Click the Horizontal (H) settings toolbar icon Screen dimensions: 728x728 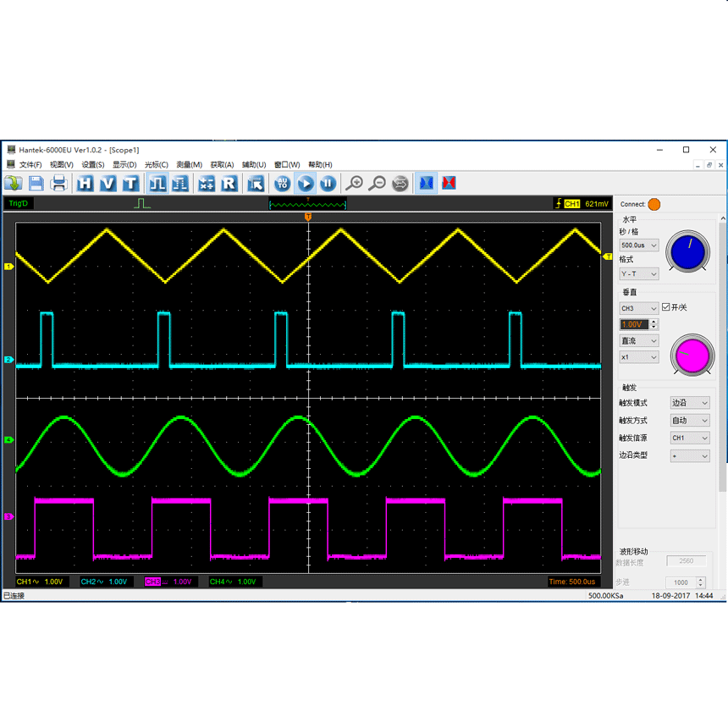pyautogui.click(x=85, y=184)
